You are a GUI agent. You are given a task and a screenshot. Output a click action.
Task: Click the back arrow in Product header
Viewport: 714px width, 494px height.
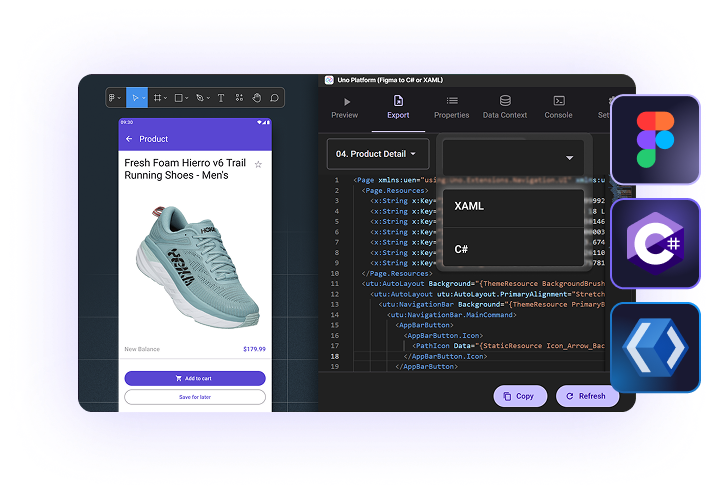(x=129, y=139)
